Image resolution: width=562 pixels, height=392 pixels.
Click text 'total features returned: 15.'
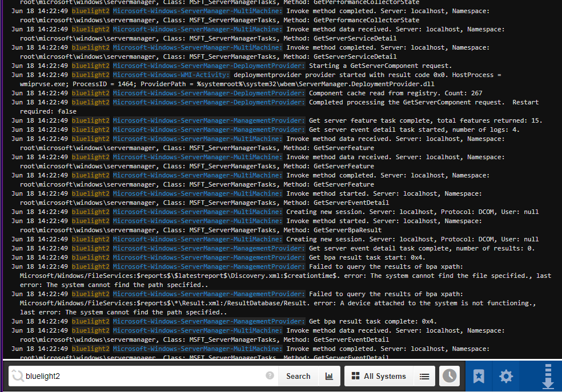click(489, 120)
